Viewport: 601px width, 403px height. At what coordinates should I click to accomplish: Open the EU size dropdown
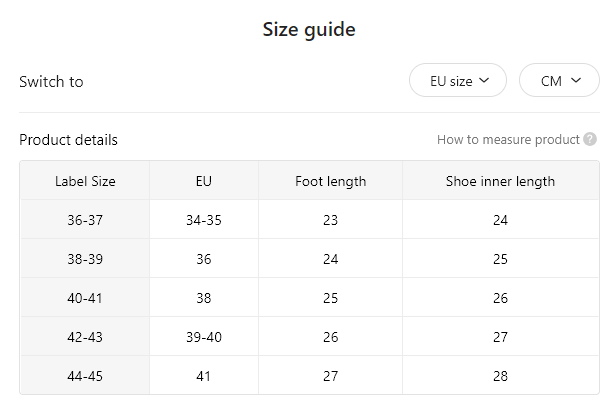458,80
